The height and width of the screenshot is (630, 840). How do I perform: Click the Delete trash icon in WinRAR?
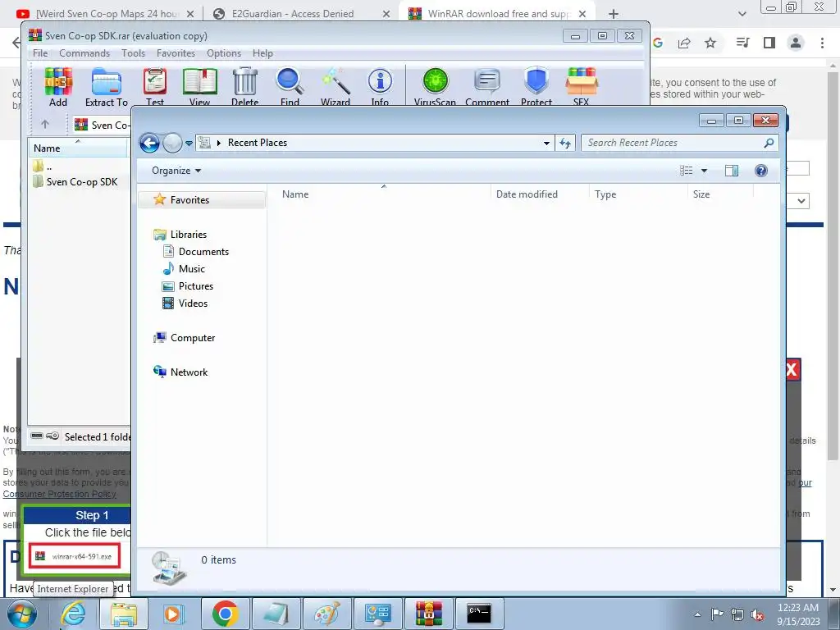[x=244, y=86]
